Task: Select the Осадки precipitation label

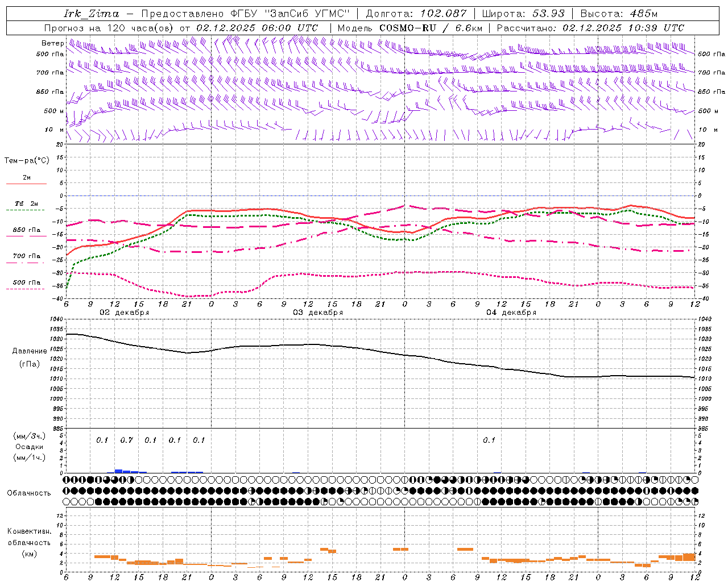Action: pos(30,447)
